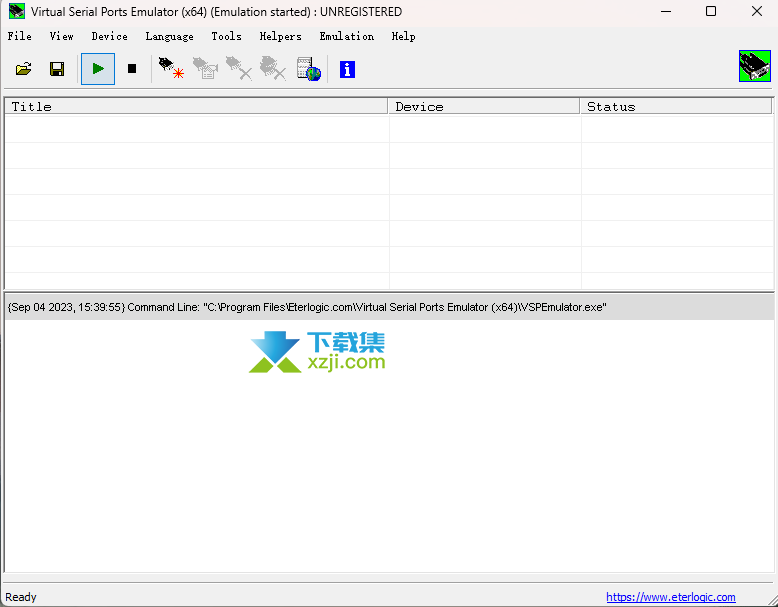Sort by the Title column header
778x607 pixels.
coord(196,106)
